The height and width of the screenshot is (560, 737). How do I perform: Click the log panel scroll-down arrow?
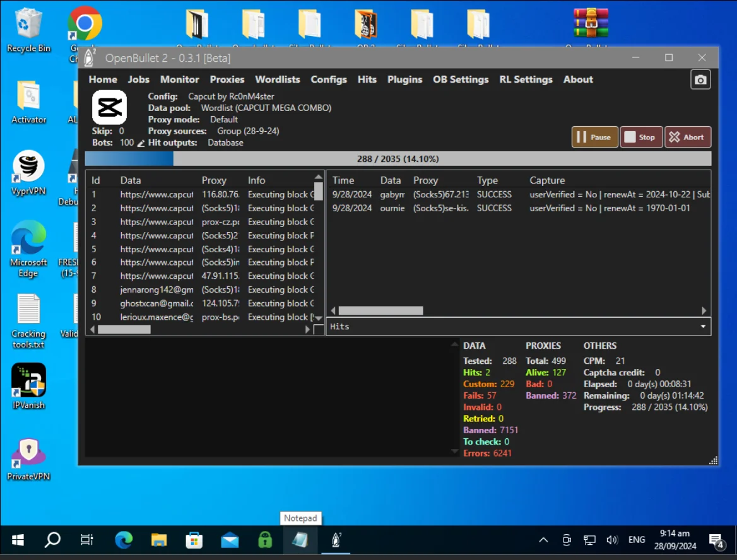454,452
